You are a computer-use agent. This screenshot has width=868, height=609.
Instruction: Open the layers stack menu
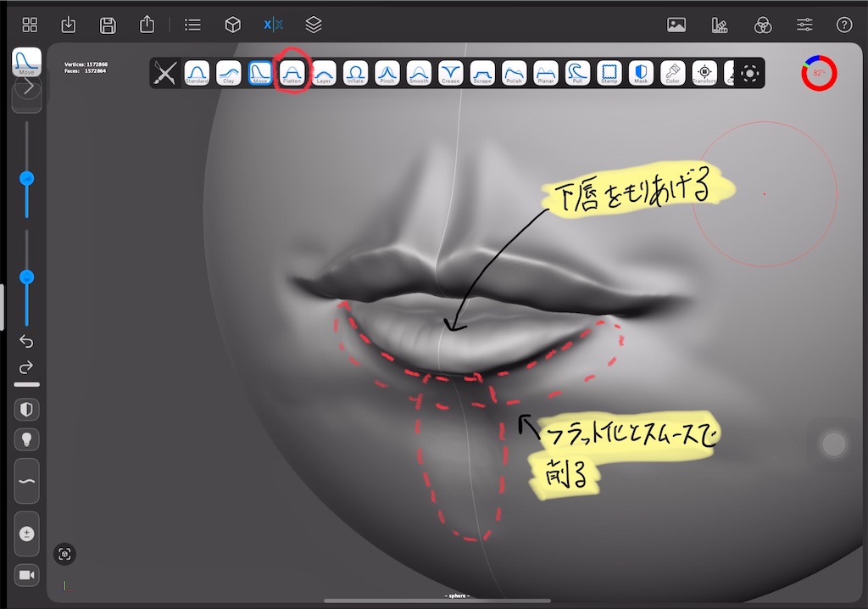(314, 25)
